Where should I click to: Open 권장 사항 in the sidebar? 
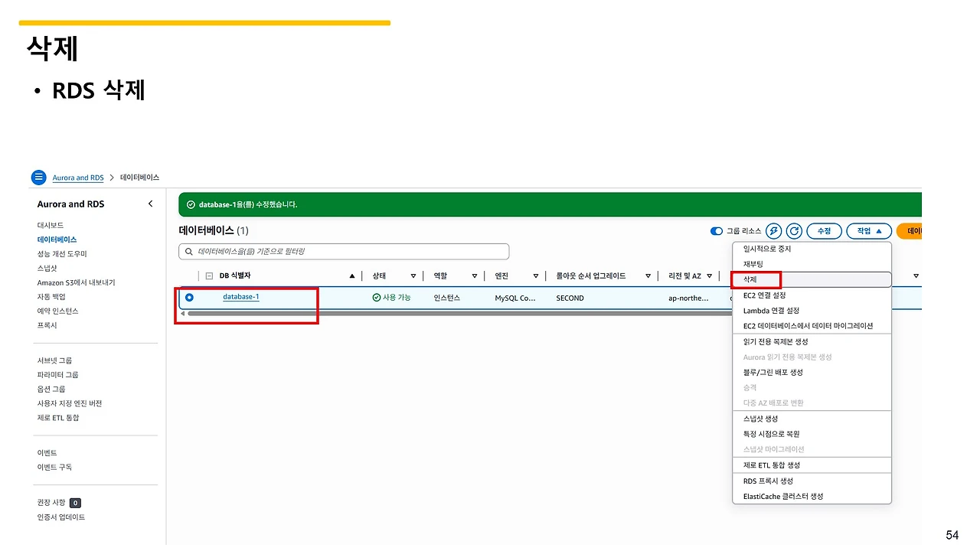coord(51,502)
